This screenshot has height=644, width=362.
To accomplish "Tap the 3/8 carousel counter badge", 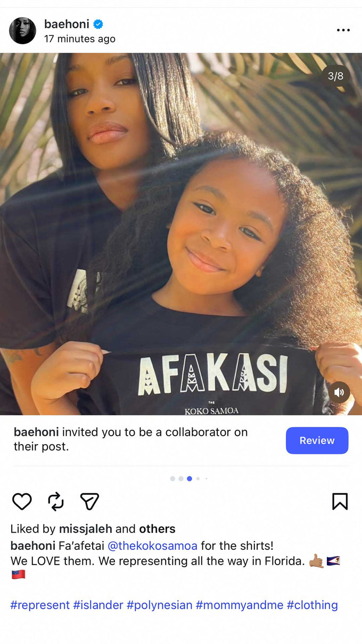I will 335,76.
